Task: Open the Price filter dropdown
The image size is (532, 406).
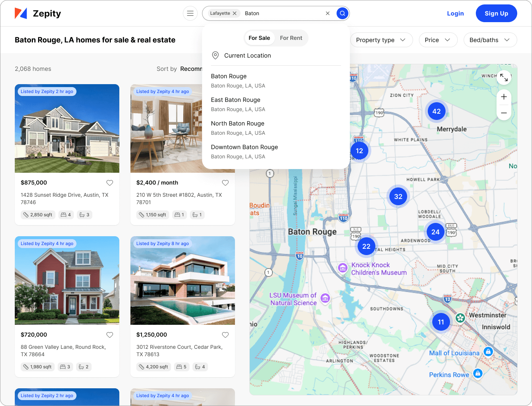Action: click(x=438, y=40)
